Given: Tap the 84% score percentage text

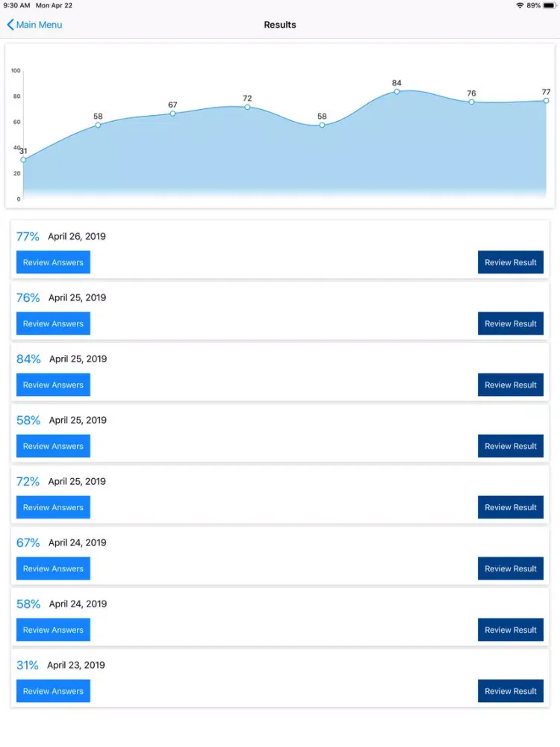Looking at the screenshot, I should click(28, 359).
